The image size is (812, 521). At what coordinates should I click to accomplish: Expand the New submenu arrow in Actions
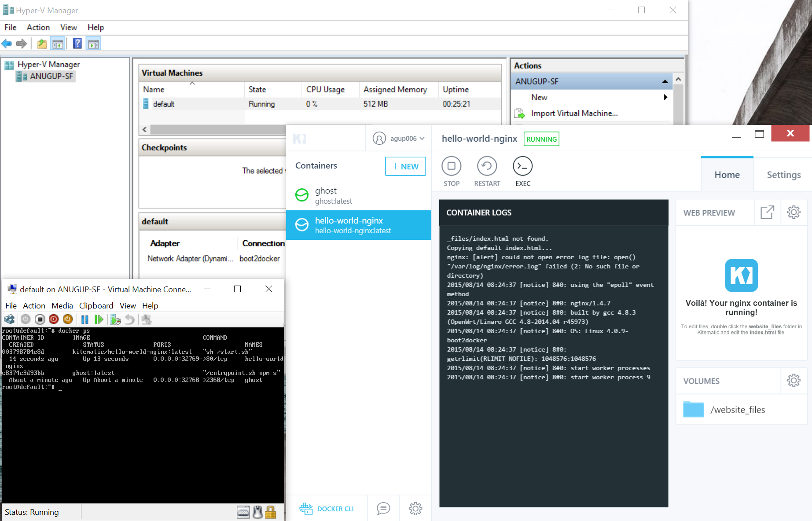tap(665, 97)
